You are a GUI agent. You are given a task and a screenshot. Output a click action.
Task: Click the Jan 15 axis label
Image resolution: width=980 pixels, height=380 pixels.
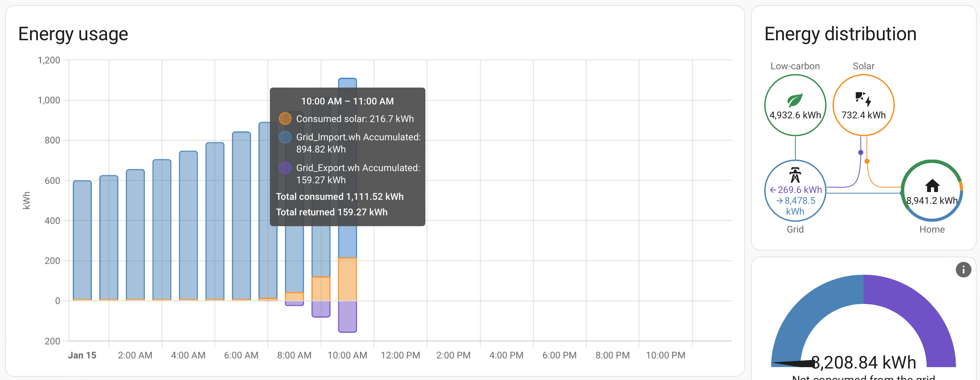[x=82, y=355]
